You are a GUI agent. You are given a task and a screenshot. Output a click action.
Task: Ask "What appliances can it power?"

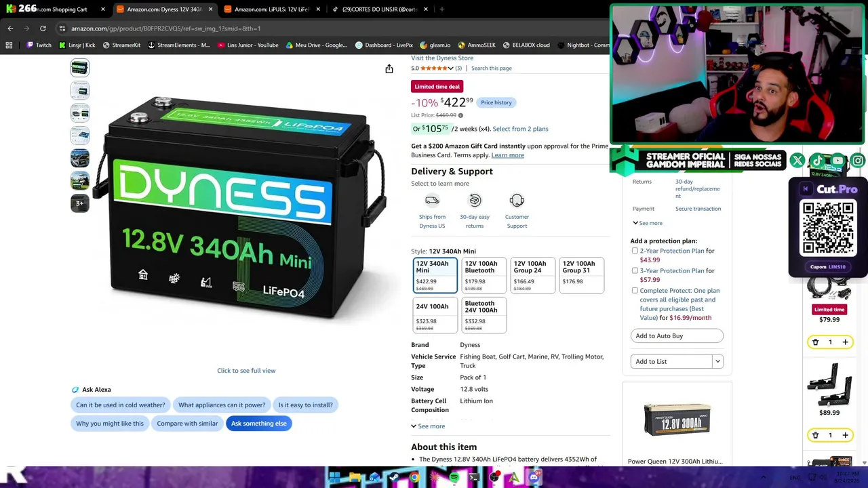click(222, 405)
